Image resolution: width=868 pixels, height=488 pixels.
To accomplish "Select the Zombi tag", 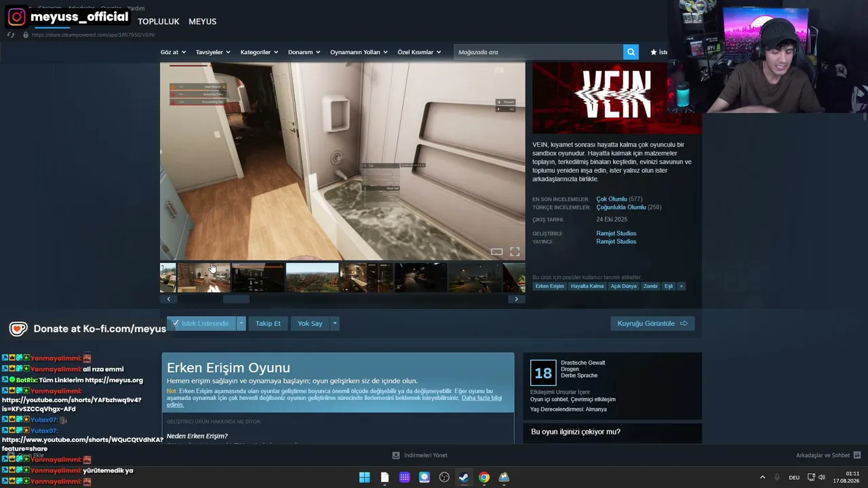I will coord(650,286).
